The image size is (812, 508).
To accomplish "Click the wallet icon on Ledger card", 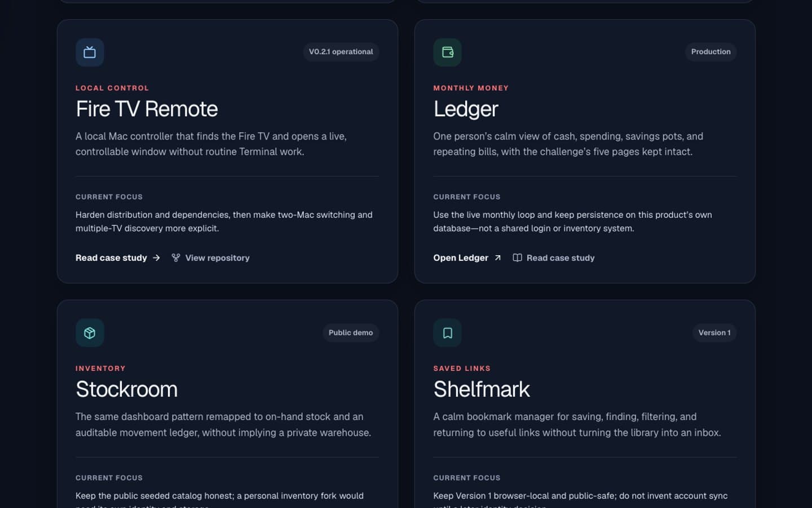I will (447, 52).
